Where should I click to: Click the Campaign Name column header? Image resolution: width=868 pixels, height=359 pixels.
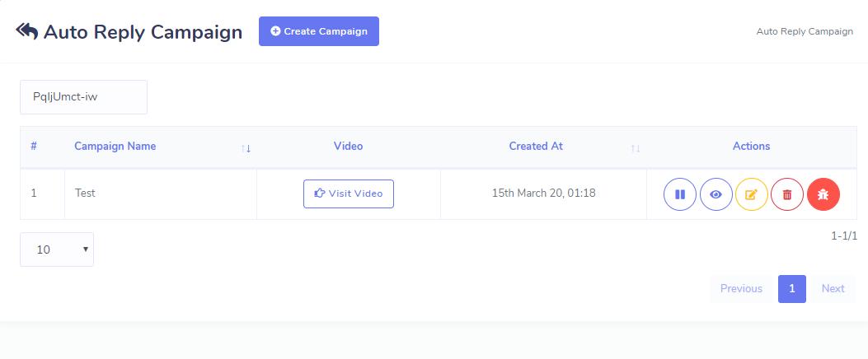[115, 147]
